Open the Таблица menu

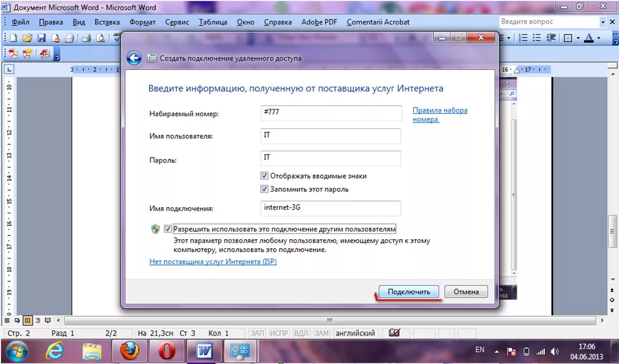213,22
